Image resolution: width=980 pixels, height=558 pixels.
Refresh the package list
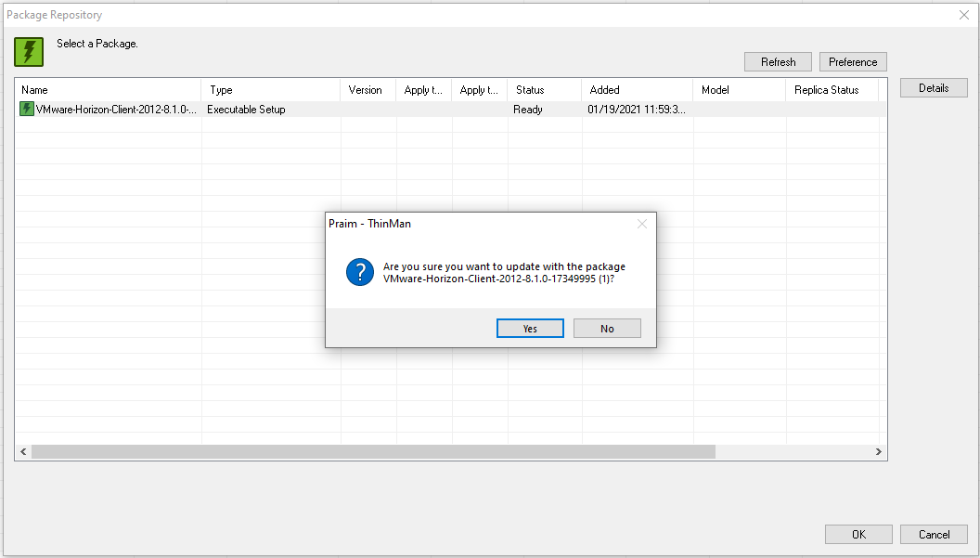pos(778,62)
